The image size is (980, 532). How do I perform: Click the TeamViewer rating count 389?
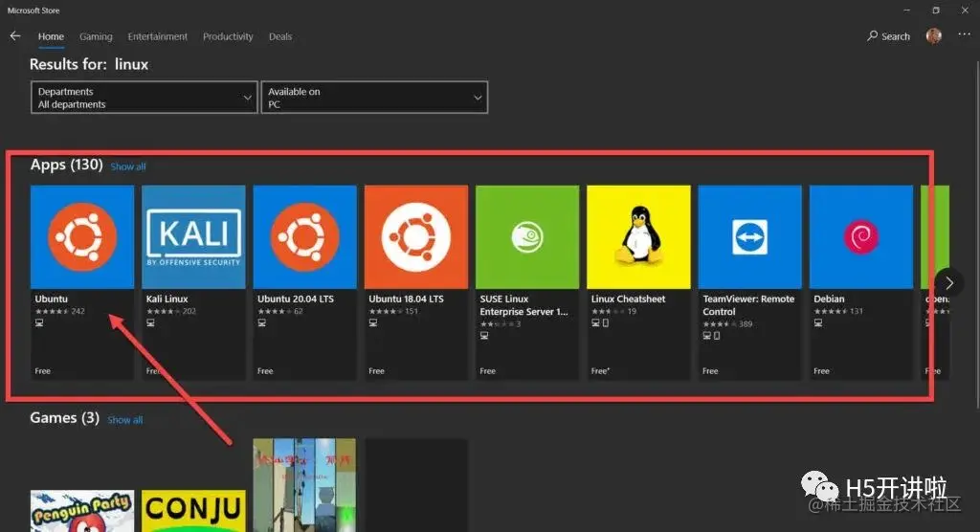tap(746, 323)
